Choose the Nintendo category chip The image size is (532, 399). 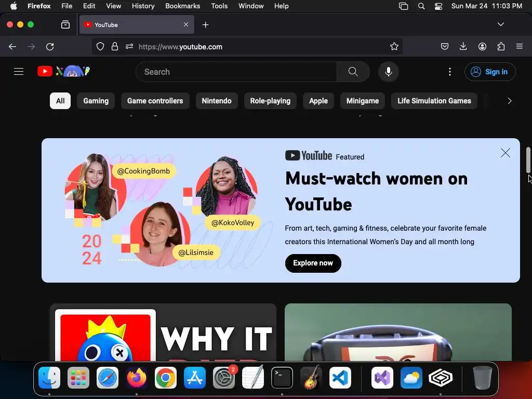point(217,101)
